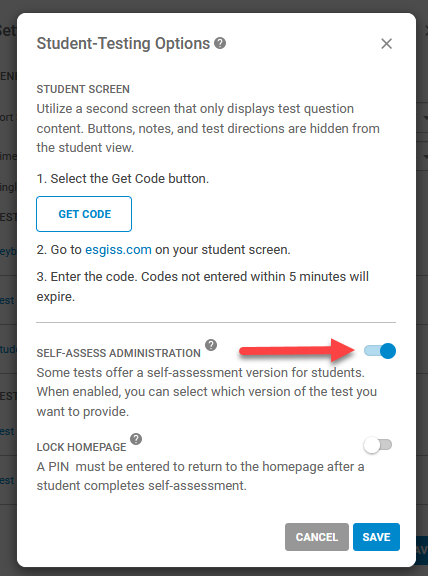This screenshot has width=428, height=576.
Task: Click the cut-off close X behind the dialog's top-right corner
Action: (x=425, y=32)
